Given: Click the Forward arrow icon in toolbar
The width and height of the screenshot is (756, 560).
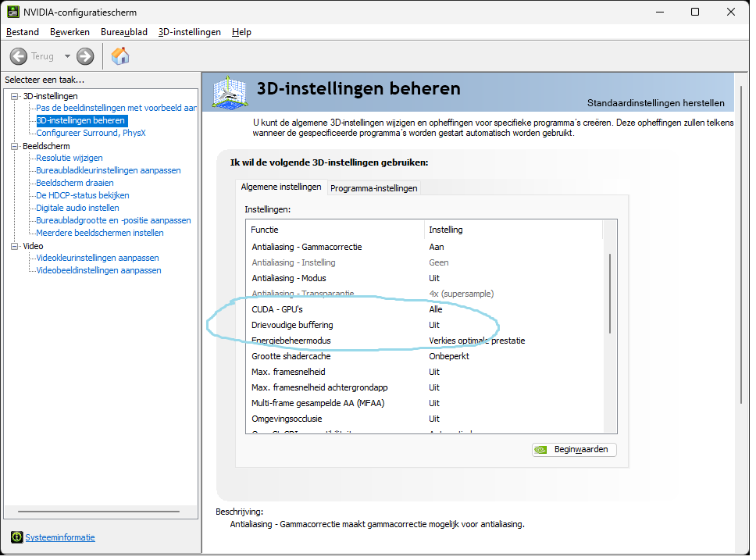Looking at the screenshot, I should [85, 56].
